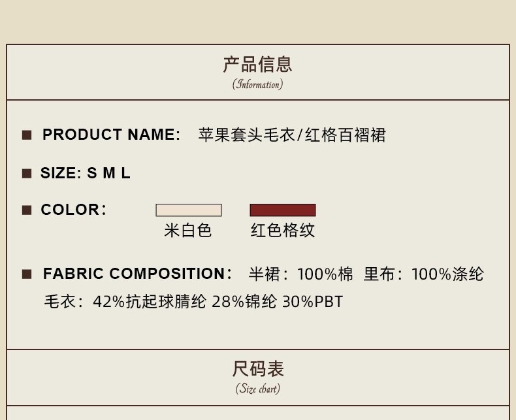516x420 pixels.
Task: Click the SIZE: S M L text
Action: [x=86, y=173]
